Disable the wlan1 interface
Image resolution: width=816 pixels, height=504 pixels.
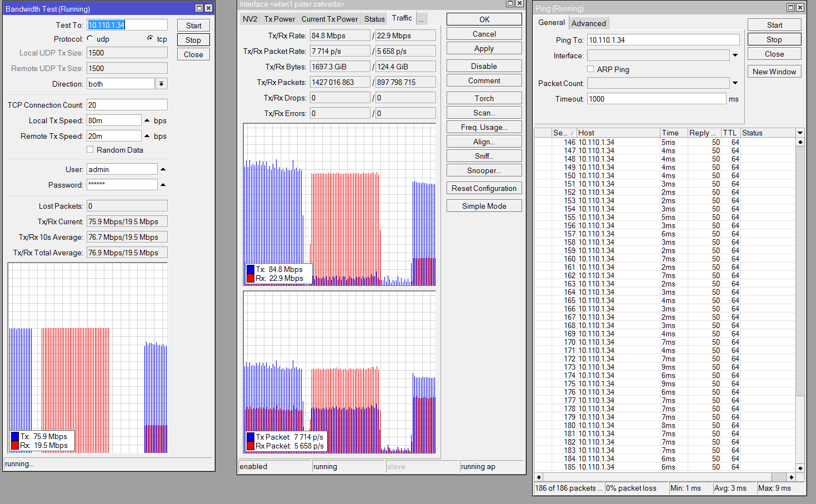coord(484,66)
